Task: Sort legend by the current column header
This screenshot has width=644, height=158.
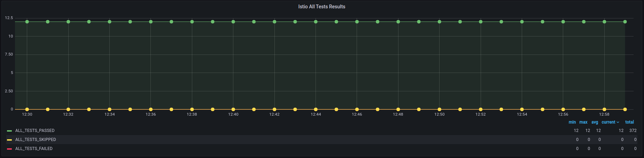Action: click(608, 122)
